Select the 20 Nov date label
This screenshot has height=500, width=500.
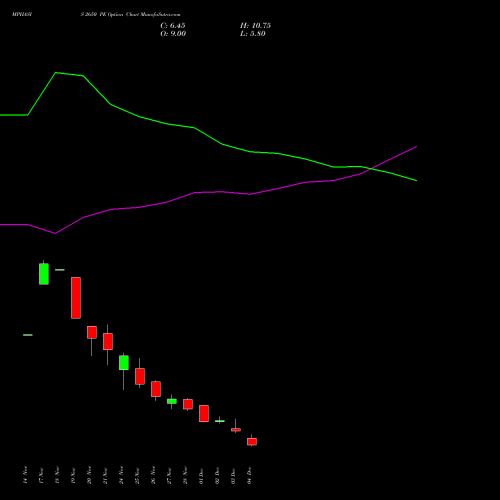pos(89,475)
